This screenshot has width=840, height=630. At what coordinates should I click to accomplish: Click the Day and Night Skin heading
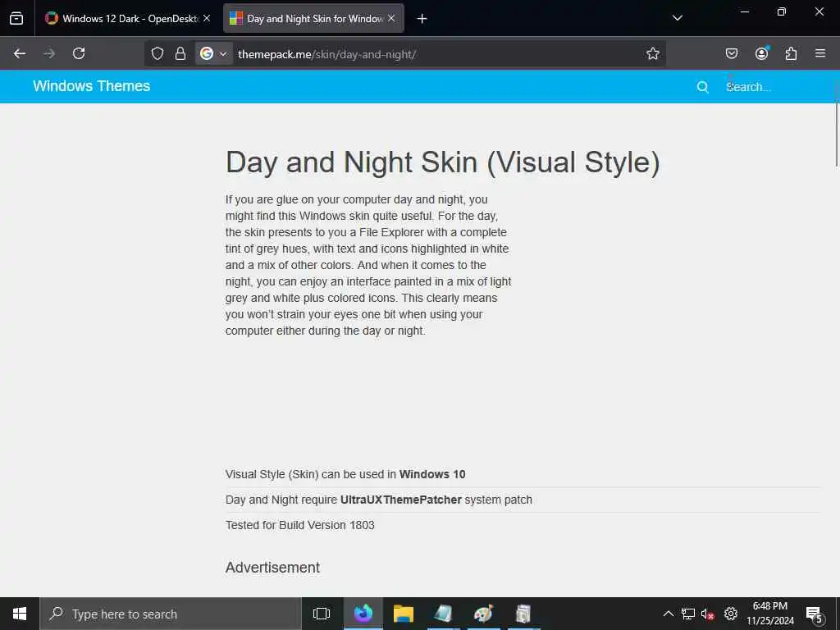coord(442,162)
